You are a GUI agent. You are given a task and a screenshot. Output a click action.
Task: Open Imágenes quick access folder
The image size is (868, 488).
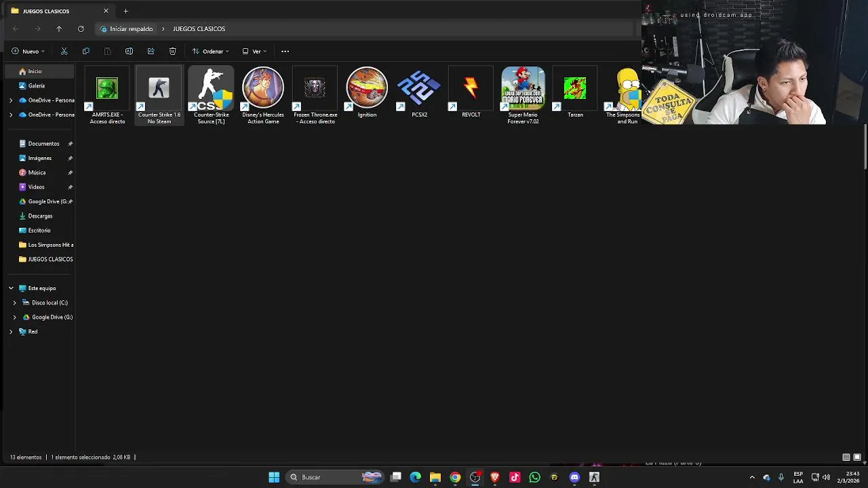pos(41,158)
